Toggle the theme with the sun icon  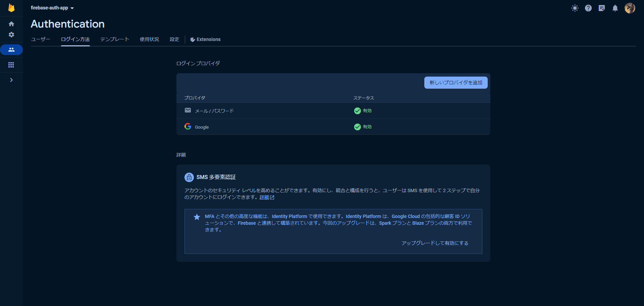pos(575,8)
